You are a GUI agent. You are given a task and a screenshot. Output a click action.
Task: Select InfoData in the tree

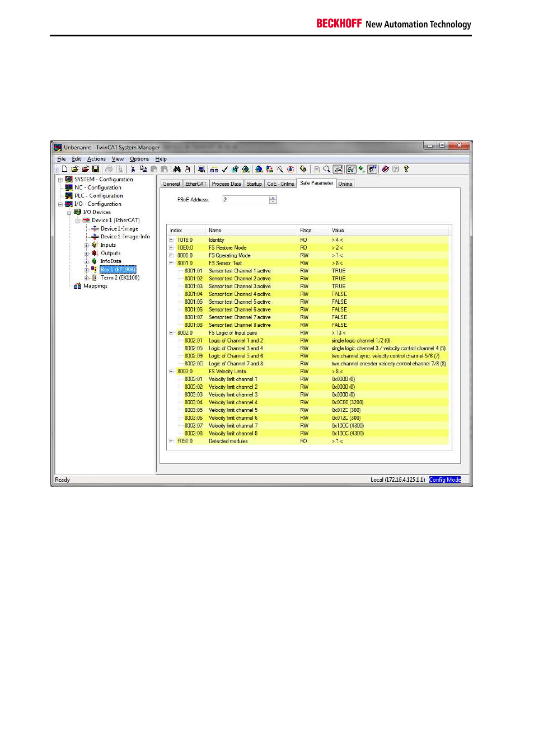point(111,261)
